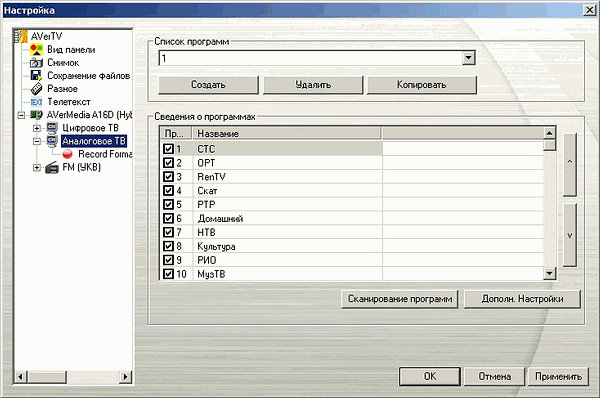Select Record Format tree item

(105, 154)
